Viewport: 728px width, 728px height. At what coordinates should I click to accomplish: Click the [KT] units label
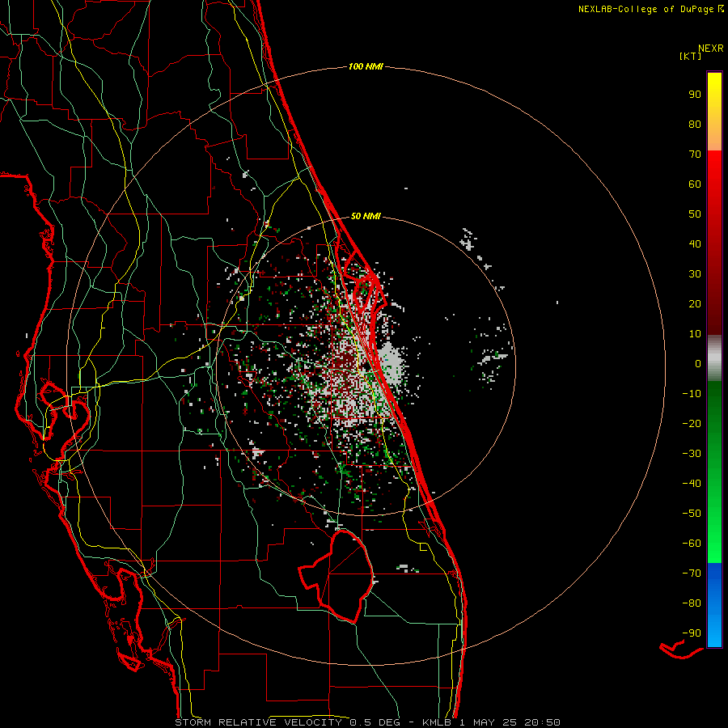691,56
